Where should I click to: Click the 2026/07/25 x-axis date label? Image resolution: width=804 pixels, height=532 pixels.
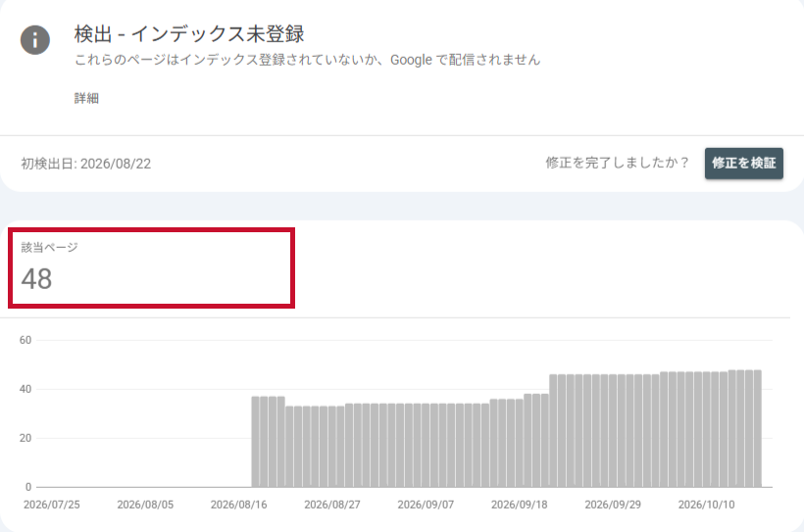click(52, 505)
